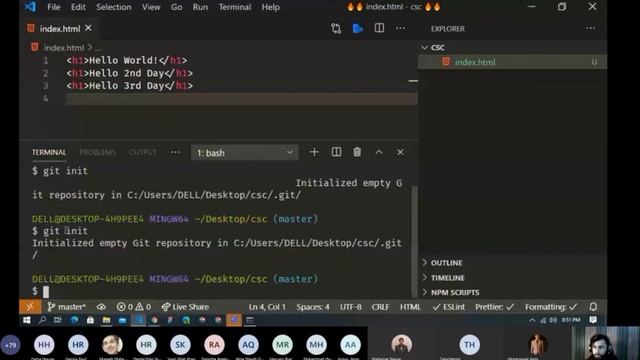
Task: Split the terminal
Action: coord(336,152)
